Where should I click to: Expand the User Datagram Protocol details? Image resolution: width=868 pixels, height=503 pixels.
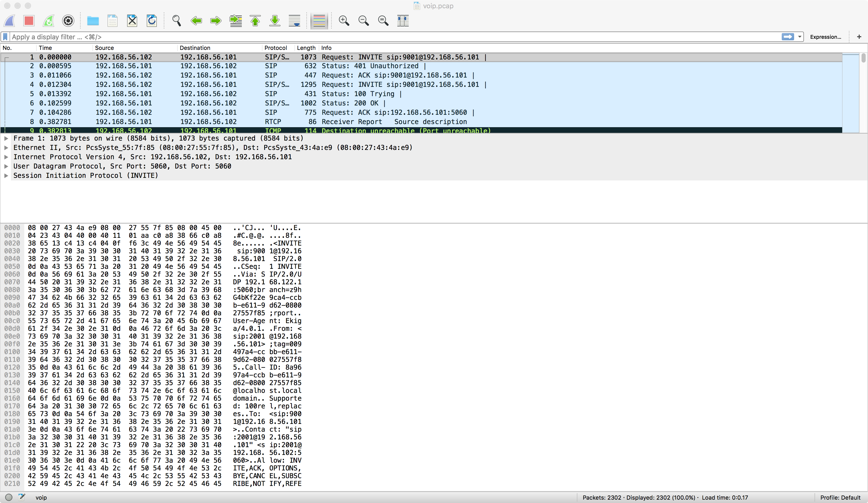tap(6, 166)
